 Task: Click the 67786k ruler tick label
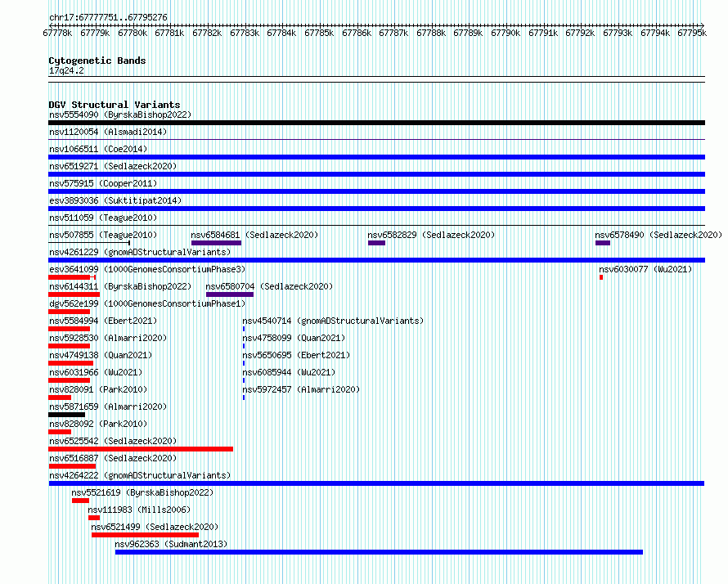[357, 33]
